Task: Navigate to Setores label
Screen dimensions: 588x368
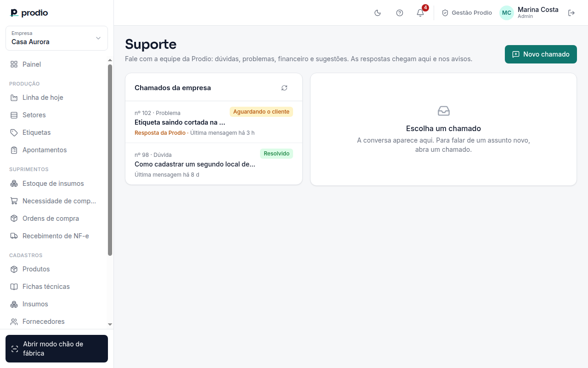Action: pos(34,115)
